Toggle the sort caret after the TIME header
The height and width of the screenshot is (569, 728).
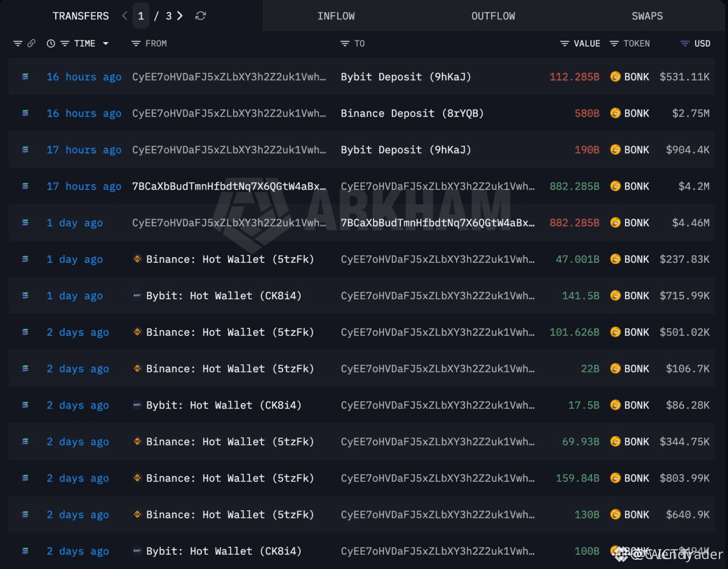[105, 44]
